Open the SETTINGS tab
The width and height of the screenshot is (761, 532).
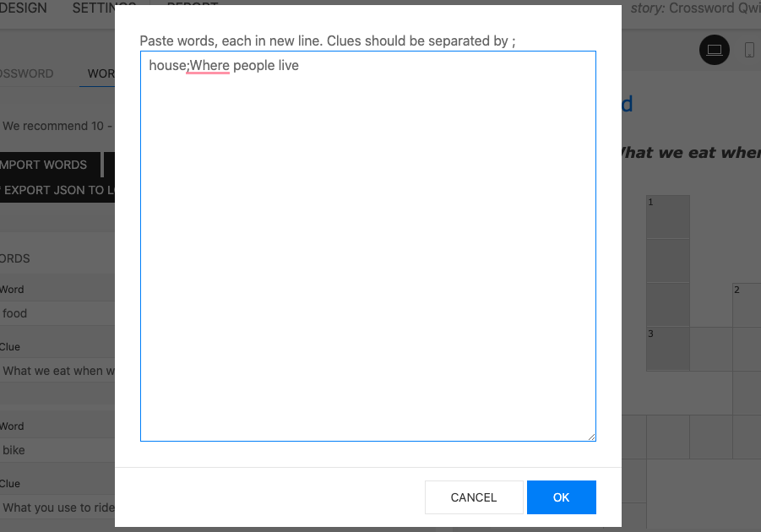point(93,8)
